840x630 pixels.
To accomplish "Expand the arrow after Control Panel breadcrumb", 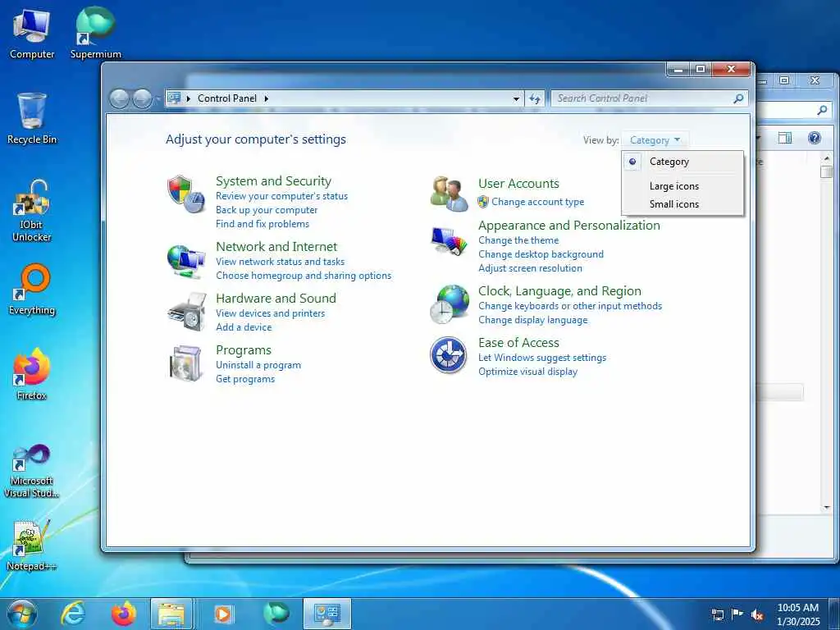I will (267, 98).
